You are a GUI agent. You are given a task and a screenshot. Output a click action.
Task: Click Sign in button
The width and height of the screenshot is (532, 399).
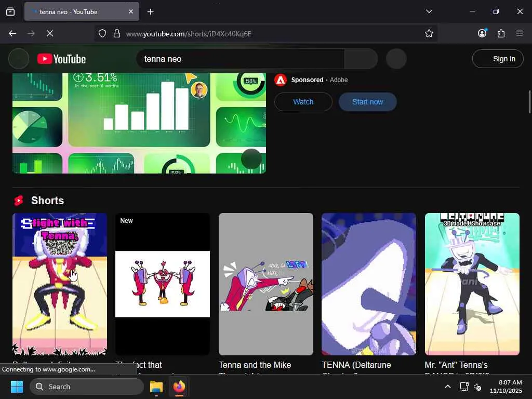coord(498,59)
